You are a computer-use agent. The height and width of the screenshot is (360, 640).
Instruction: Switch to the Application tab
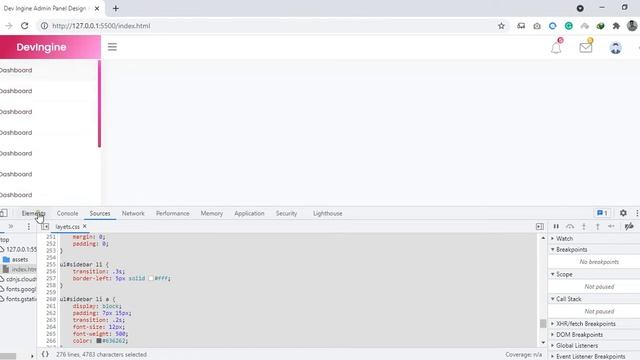point(249,213)
